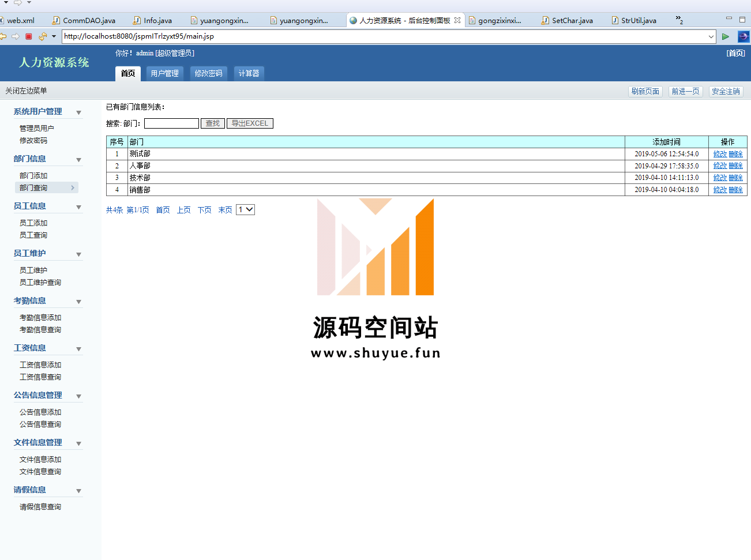Maximize the editor area
This screenshot has height=560, width=751.
click(x=742, y=20)
